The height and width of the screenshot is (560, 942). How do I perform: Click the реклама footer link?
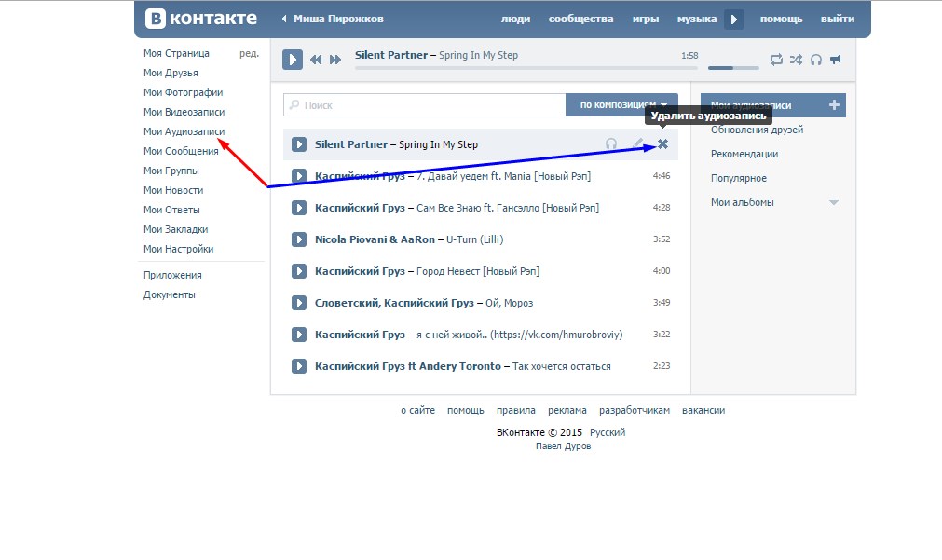[567, 410]
